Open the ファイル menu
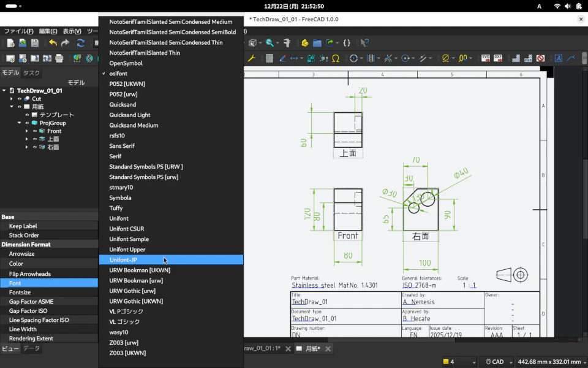The width and height of the screenshot is (588, 368). pyautogui.click(x=18, y=31)
